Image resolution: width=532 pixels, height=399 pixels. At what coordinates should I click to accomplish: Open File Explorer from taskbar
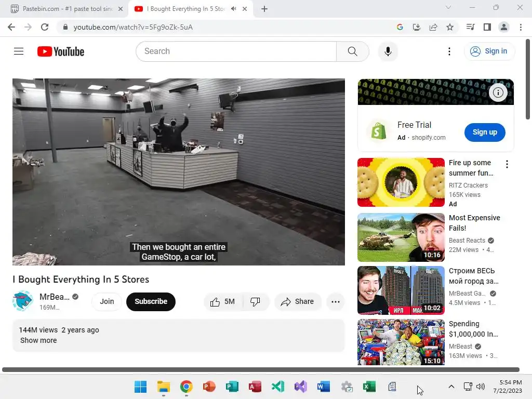click(164, 387)
